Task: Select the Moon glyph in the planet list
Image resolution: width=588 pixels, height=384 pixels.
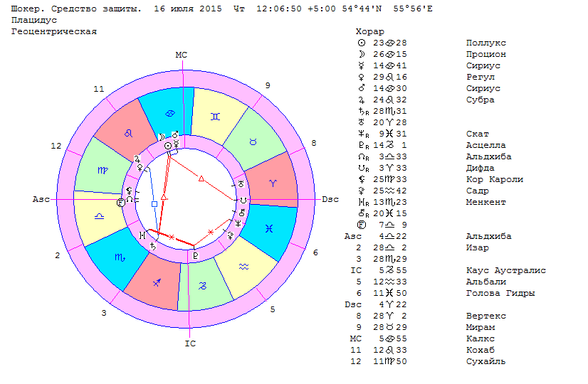Action: point(360,54)
